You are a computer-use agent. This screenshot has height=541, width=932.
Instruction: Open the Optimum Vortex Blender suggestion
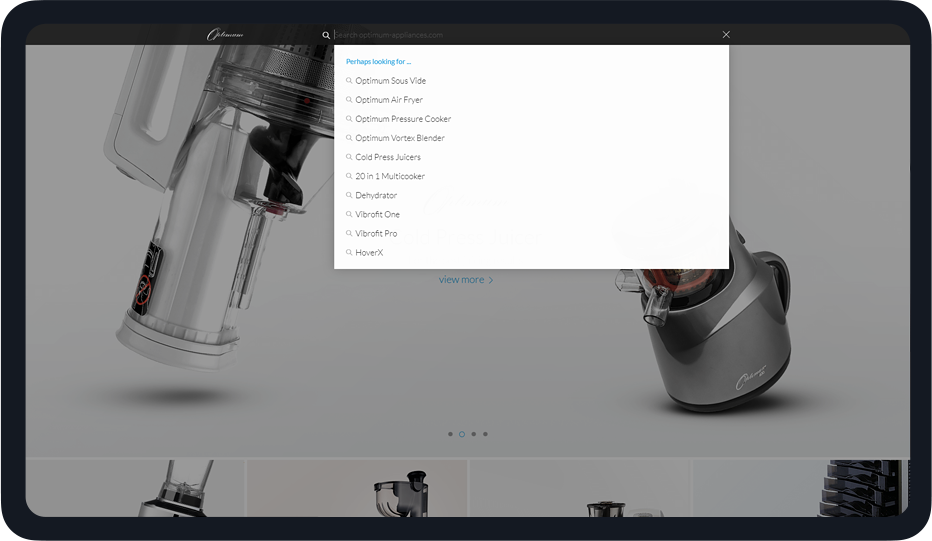click(400, 138)
